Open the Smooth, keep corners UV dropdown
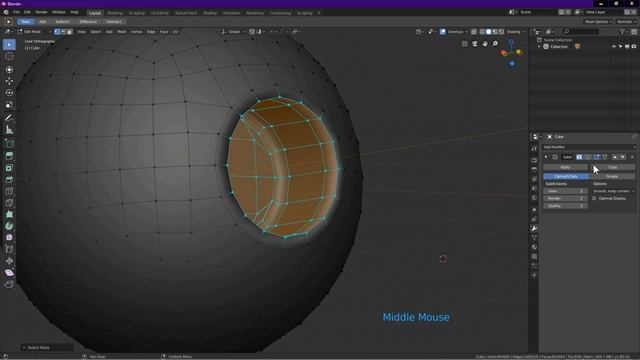The width and height of the screenshot is (640, 360). pyautogui.click(x=613, y=191)
